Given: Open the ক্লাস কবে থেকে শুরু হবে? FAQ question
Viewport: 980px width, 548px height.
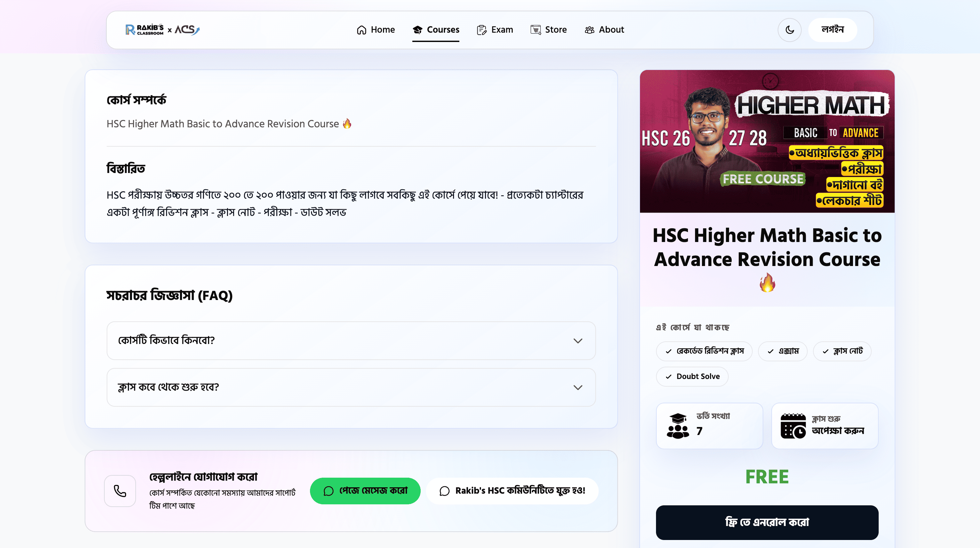Looking at the screenshot, I should click(x=351, y=387).
